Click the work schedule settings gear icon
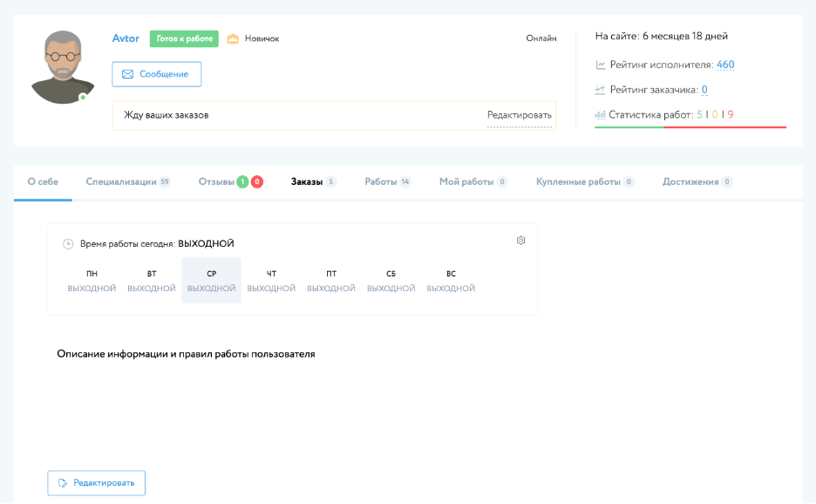This screenshot has height=504, width=816. tap(520, 241)
